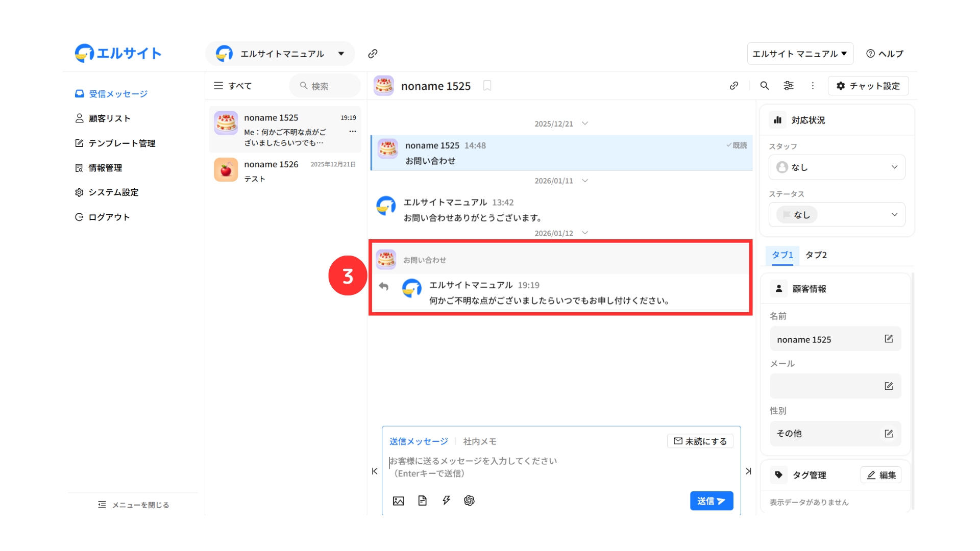Click the reply arrow beside the quoted message

click(384, 287)
